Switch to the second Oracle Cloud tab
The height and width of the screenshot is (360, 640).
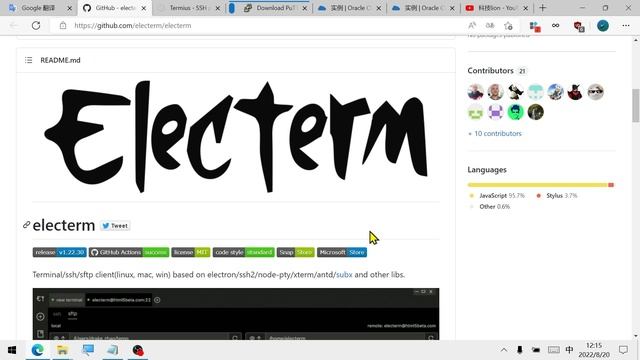pyautogui.click(x=423, y=8)
